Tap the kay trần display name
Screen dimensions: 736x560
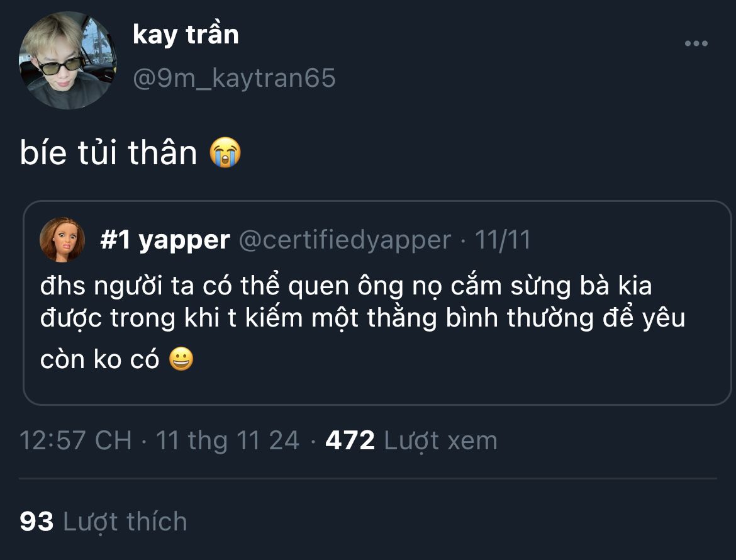pos(186,35)
